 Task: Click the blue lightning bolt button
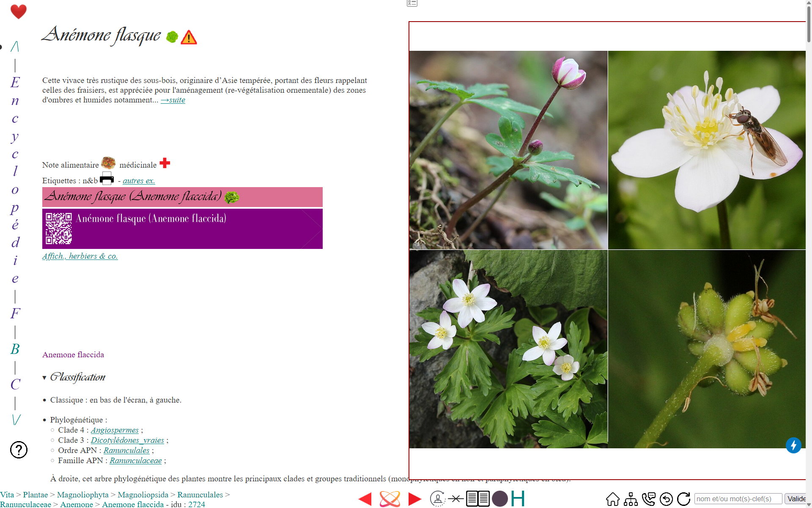point(793,445)
